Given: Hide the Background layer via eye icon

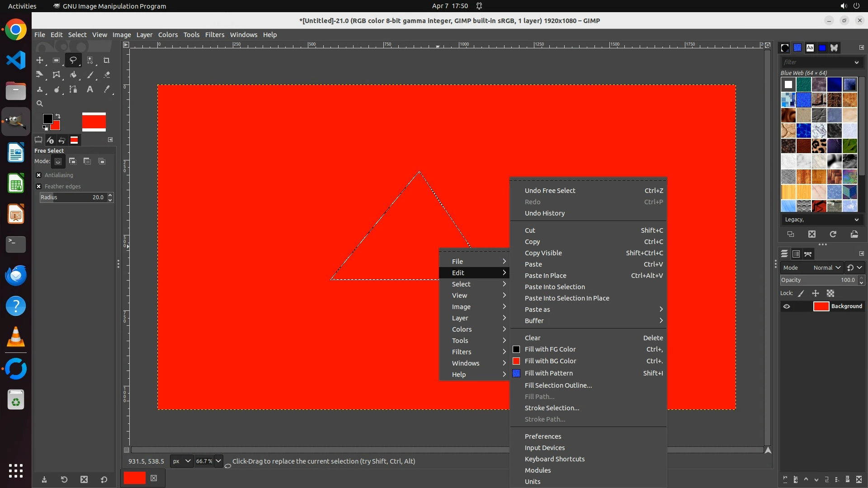Looking at the screenshot, I should [787, 306].
